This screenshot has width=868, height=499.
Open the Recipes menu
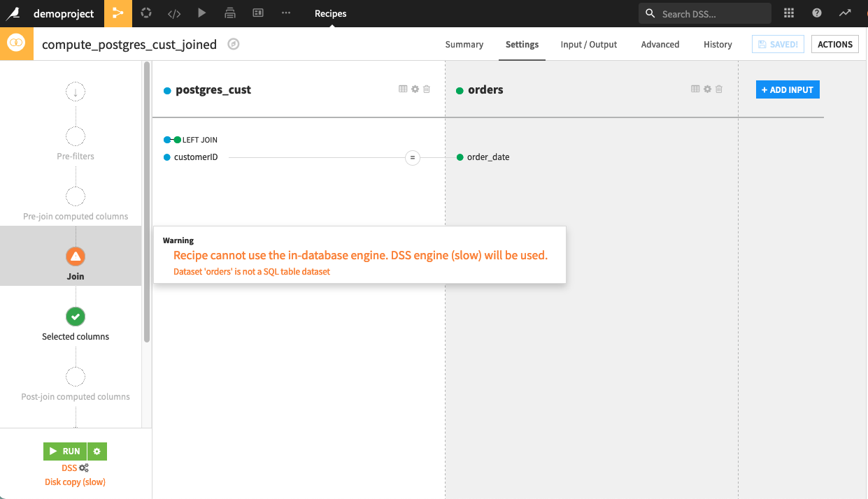pyautogui.click(x=330, y=13)
